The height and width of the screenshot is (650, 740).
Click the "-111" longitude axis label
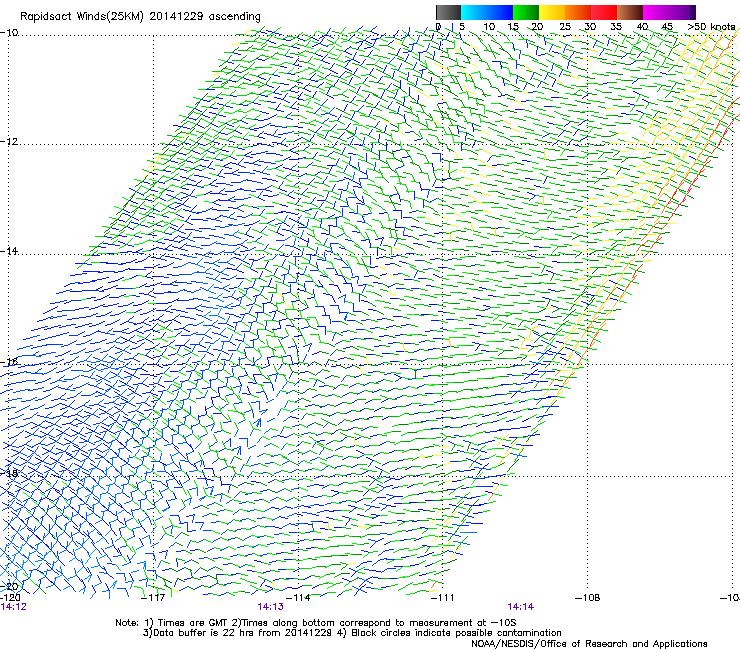click(443, 598)
